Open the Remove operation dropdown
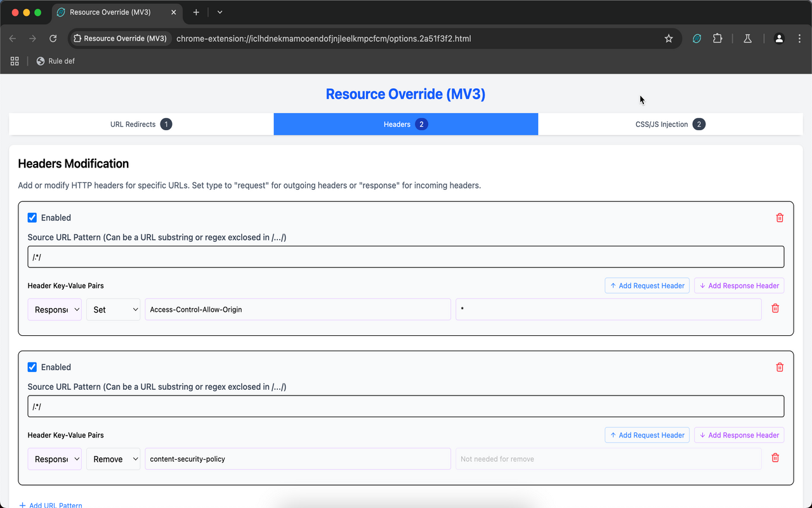This screenshot has height=508, width=812. (x=113, y=458)
